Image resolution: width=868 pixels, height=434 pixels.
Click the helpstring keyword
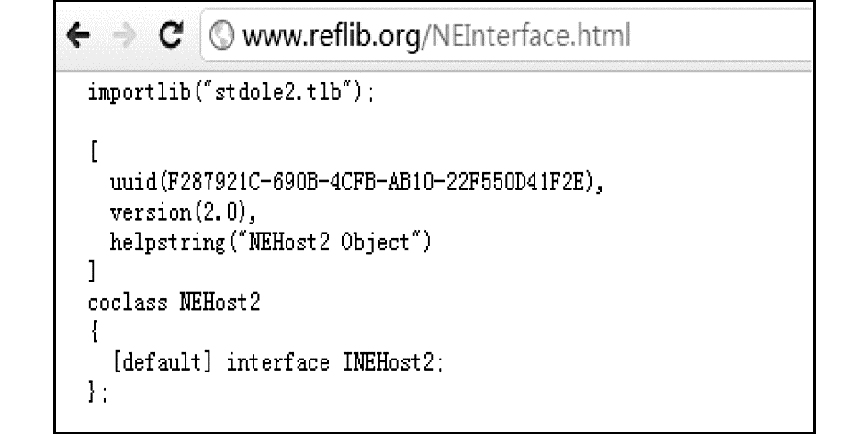point(167,242)
